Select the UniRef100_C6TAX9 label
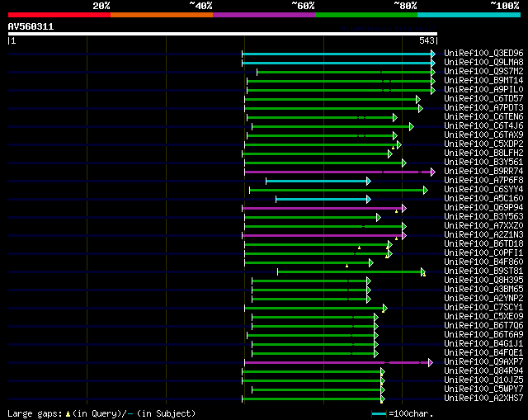This screenshot has width=528, height=420. tap(483, 135)
